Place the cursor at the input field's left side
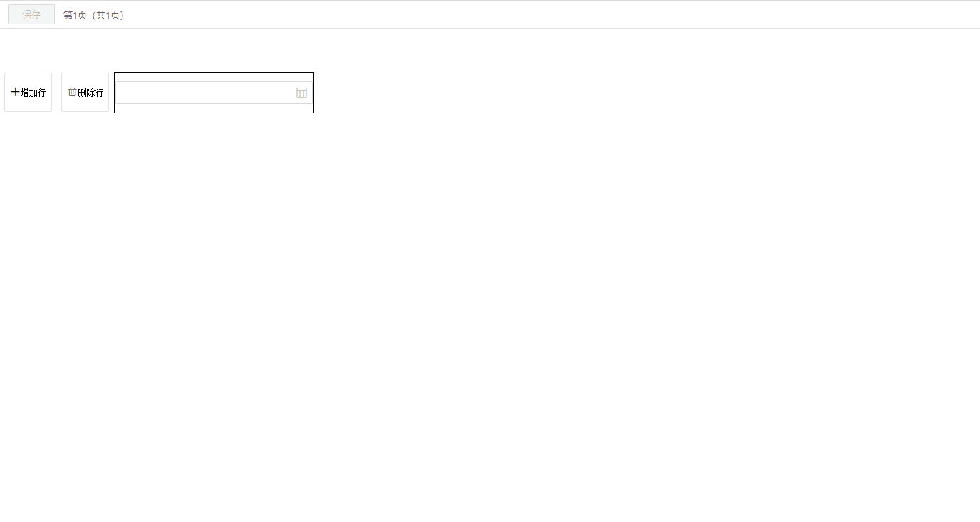This screenshot has height=522, width=980. (125, 93)
